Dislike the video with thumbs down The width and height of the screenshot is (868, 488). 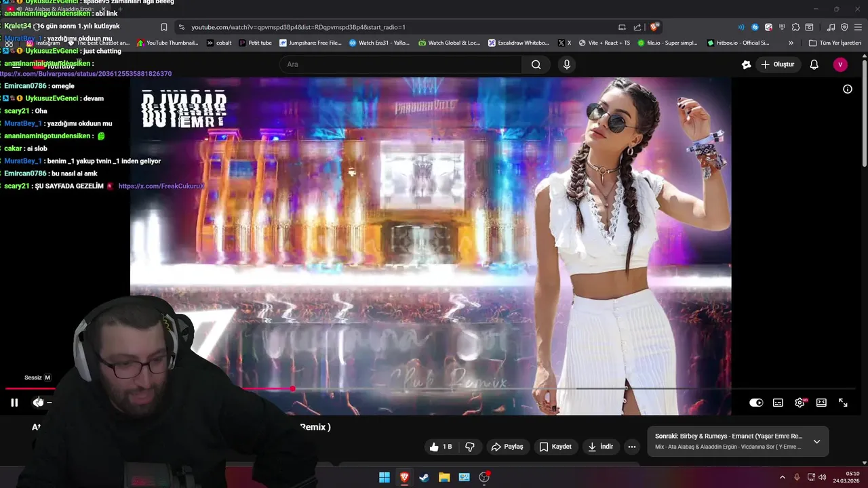tap(470, 447)
